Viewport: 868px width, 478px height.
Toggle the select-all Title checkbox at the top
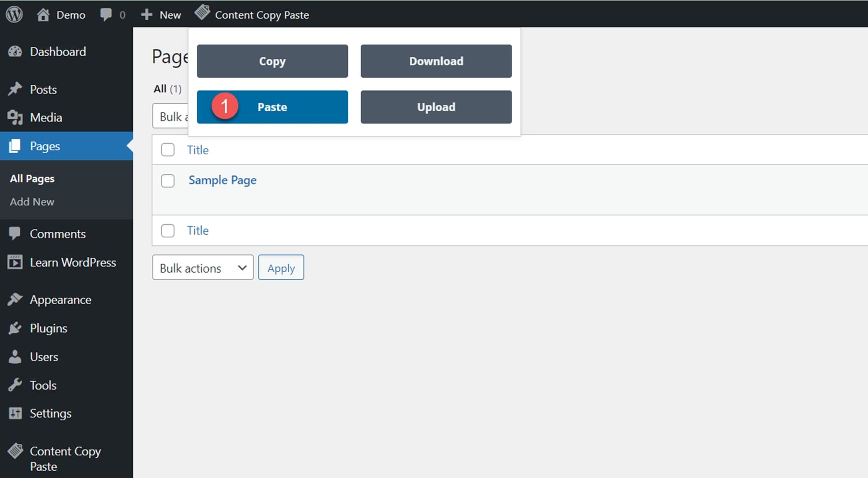pyautogui.click(x=167, y=150)
